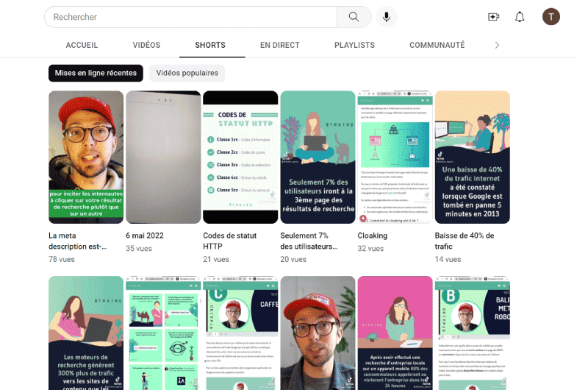Image resolution: width=588 pixels, height=390 pixels.
Task: Click the 78 vues view count
Action: pyautogui.click(x=62, y=259)
